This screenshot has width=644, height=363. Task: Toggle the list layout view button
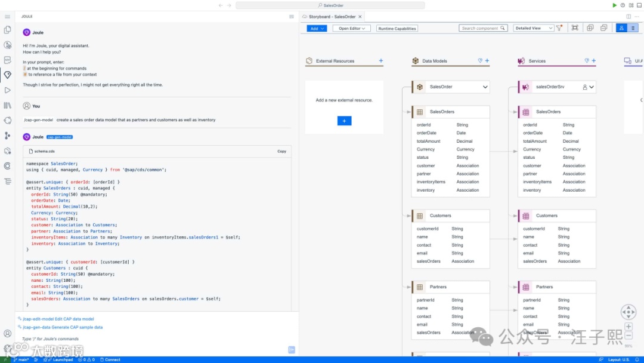pos(633,28)
